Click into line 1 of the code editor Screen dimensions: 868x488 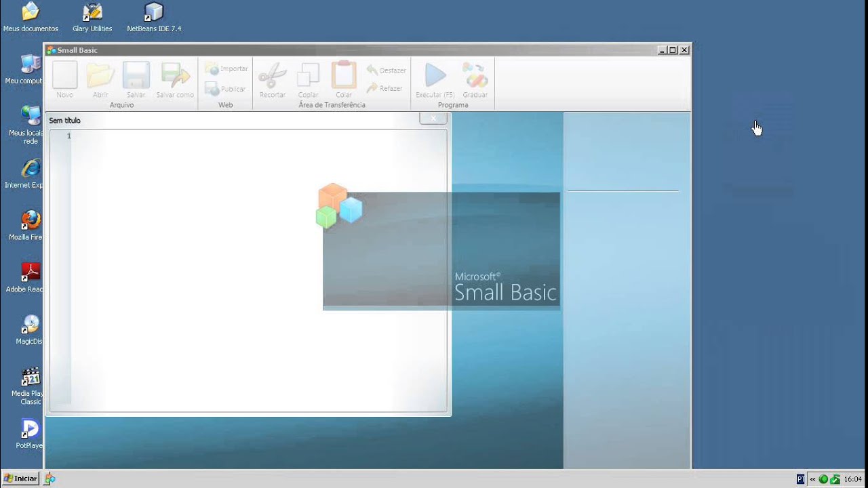(x=258, y=136)
